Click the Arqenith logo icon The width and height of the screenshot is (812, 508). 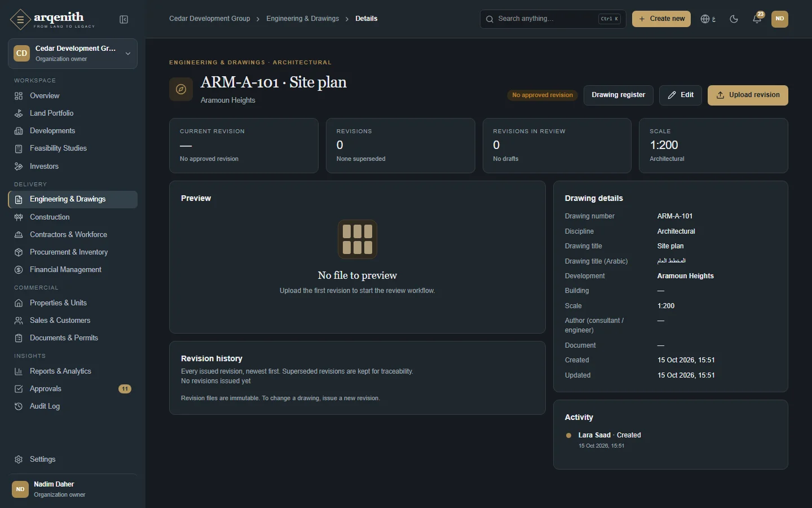[20, 19]
